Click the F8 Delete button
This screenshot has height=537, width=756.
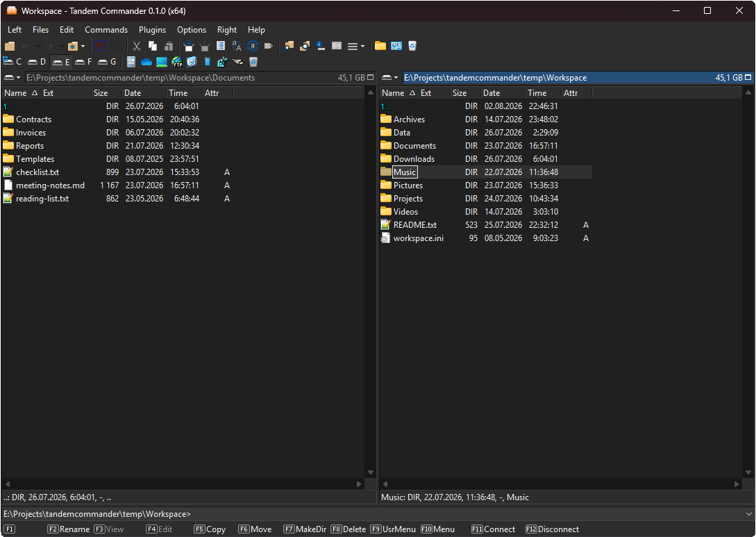(x=348, y=529)
